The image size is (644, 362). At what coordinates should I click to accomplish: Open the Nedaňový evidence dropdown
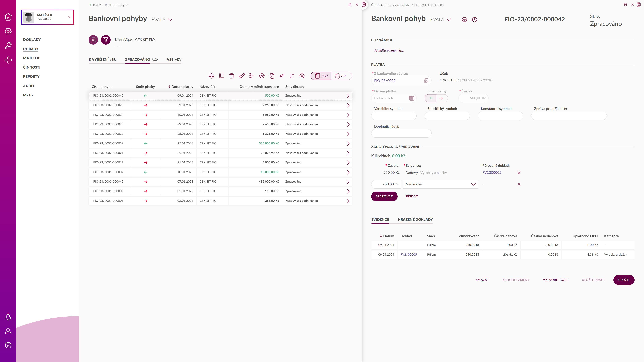pos(440,184)
